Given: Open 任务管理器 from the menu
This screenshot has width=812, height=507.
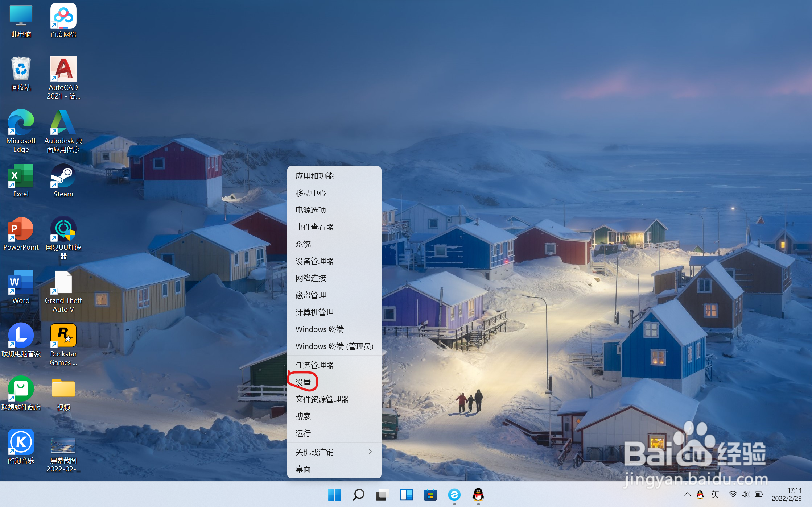Looking at the screenshot, I should pyautogui.click(x=314, y=365).
